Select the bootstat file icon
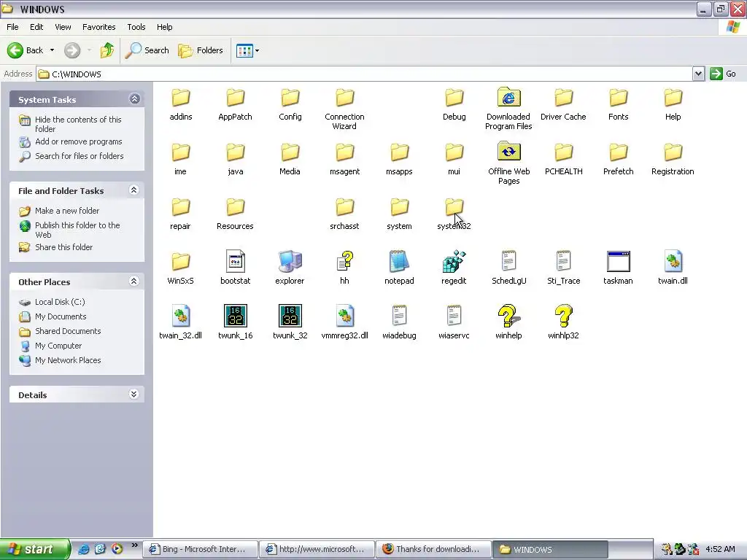The image size is (747, 560). click(236, 262)
